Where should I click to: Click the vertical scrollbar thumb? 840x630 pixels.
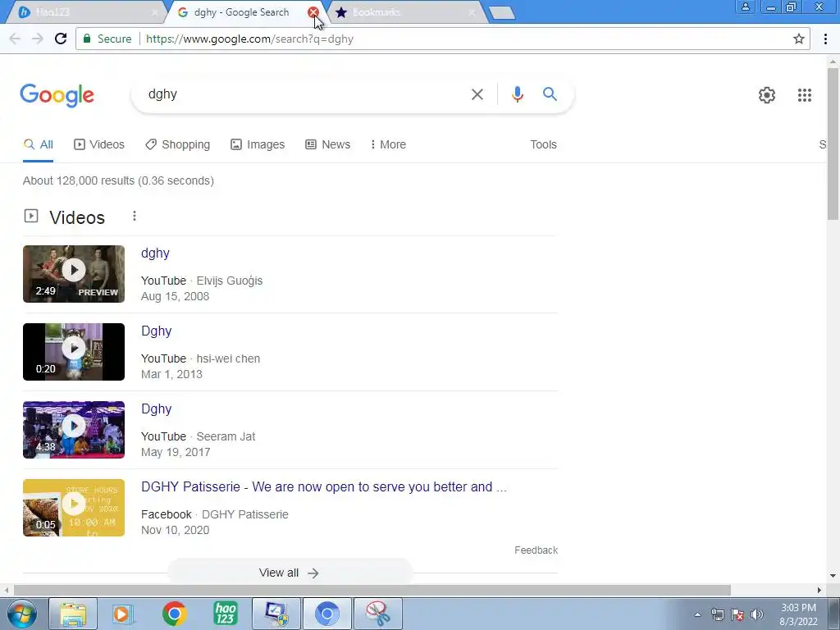[833, 144]
